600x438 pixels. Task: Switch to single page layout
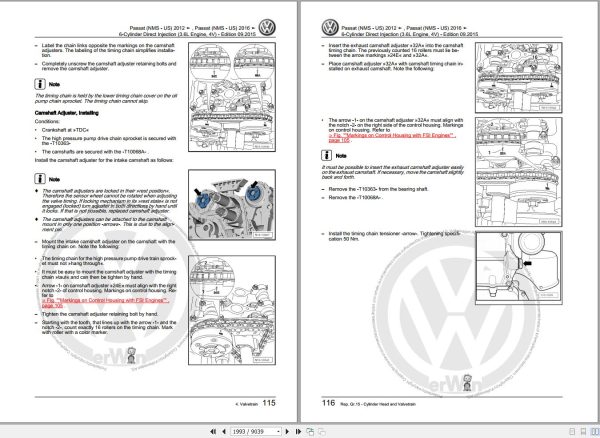click(x=572, y=431)
